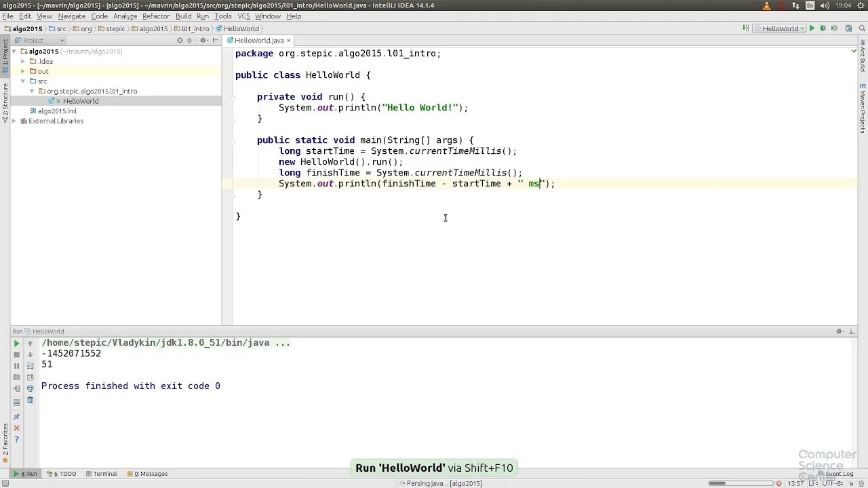Open the Project view selector dropdown

tap(39, 41)
